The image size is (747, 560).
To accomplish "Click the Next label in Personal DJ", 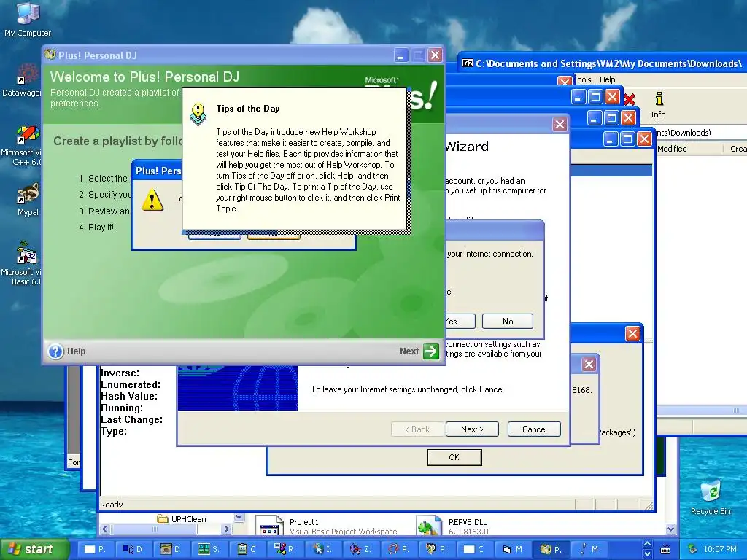I will (x=409, y=351).
